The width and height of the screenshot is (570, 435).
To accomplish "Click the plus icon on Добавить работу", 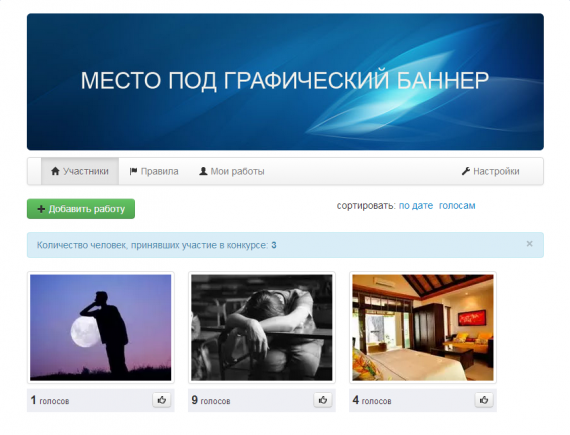I will [x=41, y=209].
